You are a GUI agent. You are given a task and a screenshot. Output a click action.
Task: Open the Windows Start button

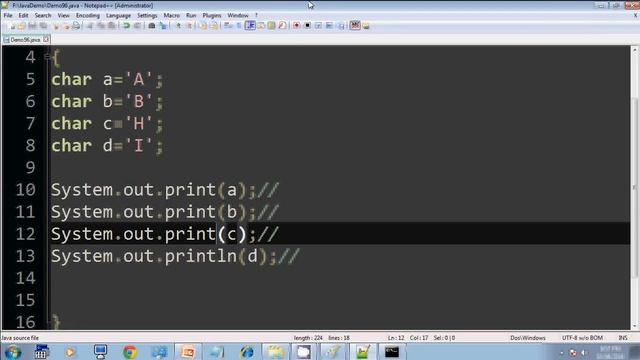click(13, 352)
